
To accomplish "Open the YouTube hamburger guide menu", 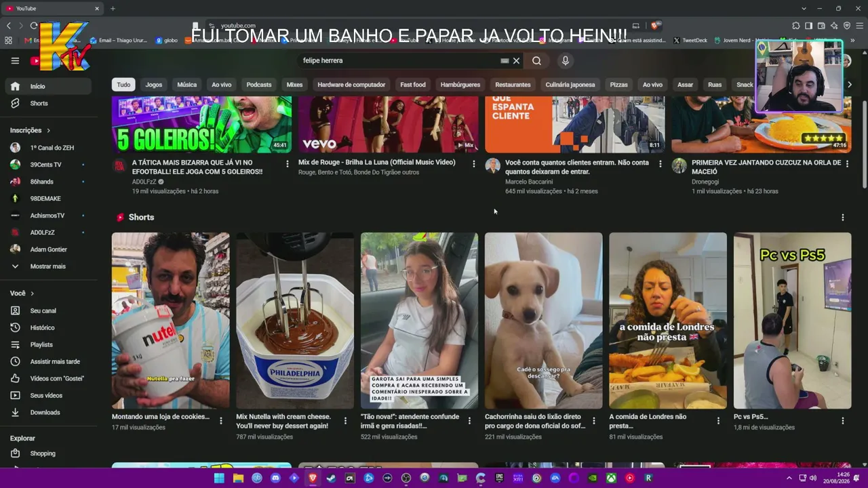I will [x=15, y=60].
